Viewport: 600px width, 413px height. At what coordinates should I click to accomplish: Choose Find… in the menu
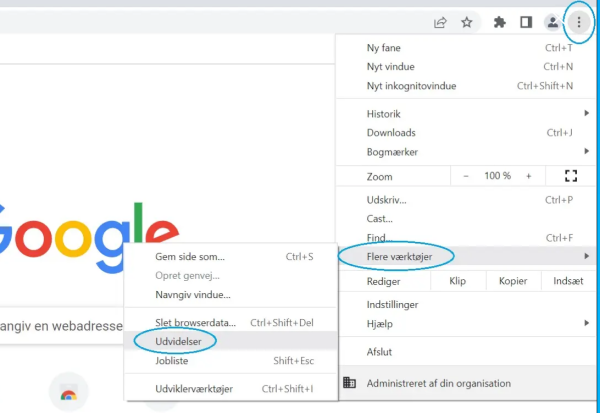466,238
